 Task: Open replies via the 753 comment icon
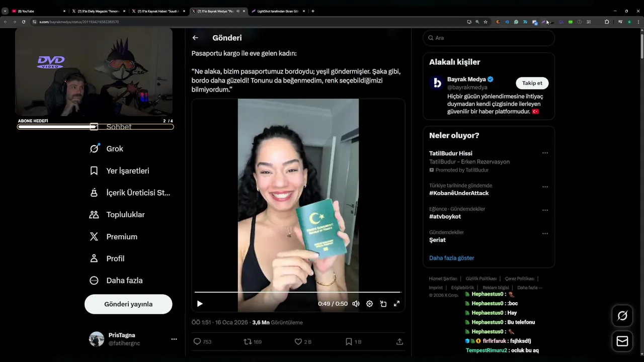202,341
